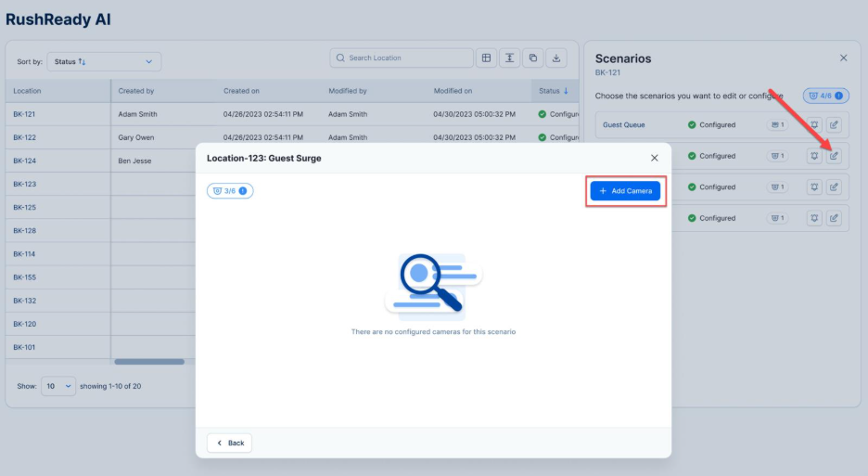868x476 pixels.
Task: Expand the Show rows per page dropdown
Action: point(57,386)
